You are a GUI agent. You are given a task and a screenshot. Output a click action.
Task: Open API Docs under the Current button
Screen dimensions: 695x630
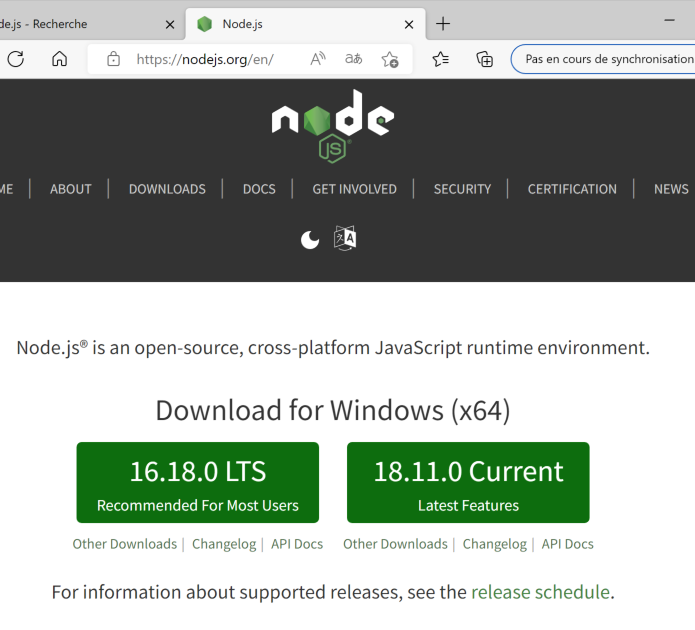pyautogui.click(x=567, y=544)
